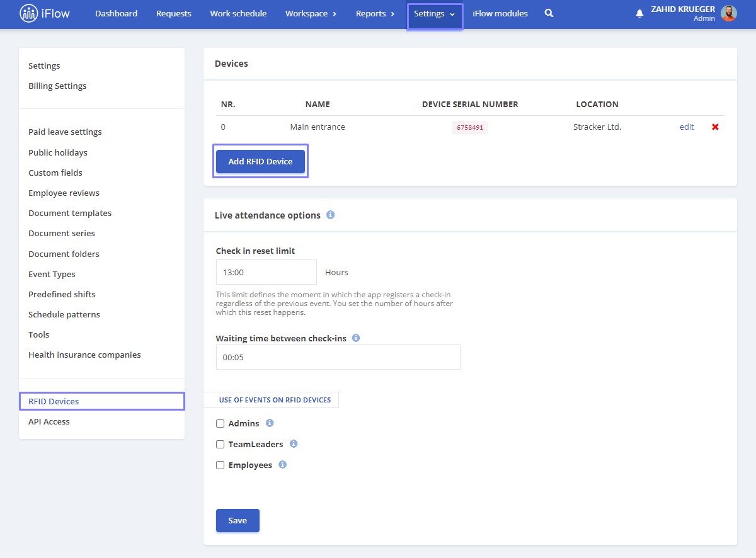This screenshot has height=558, width=756.
Task: Expand the Workspace menu
Action: (311, 14)
